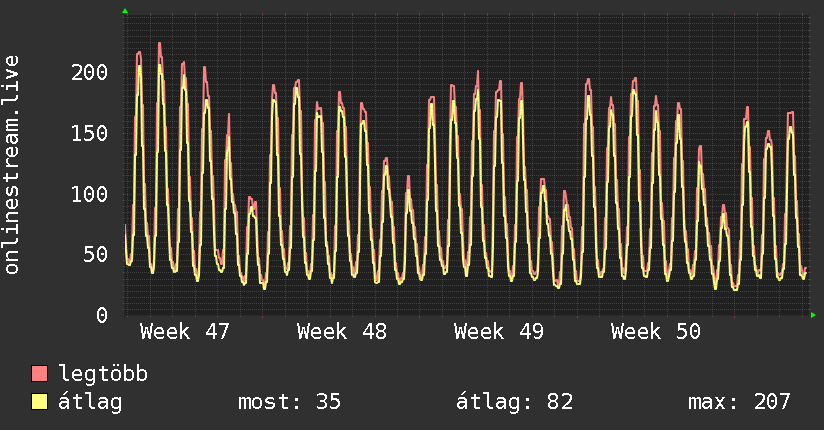Click the Week 49 x-axis label
The height and width of the screenshot is (430, 824).
pos(499,332)
